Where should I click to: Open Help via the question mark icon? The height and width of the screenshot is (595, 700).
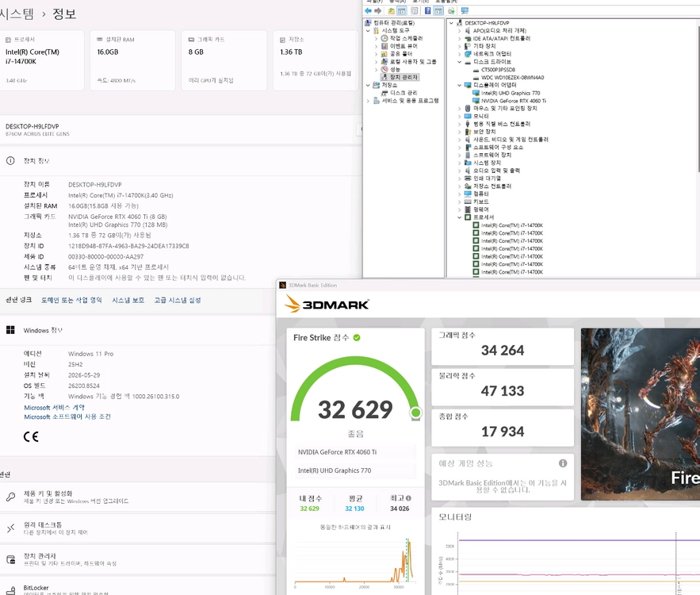(x=427, y=11)
